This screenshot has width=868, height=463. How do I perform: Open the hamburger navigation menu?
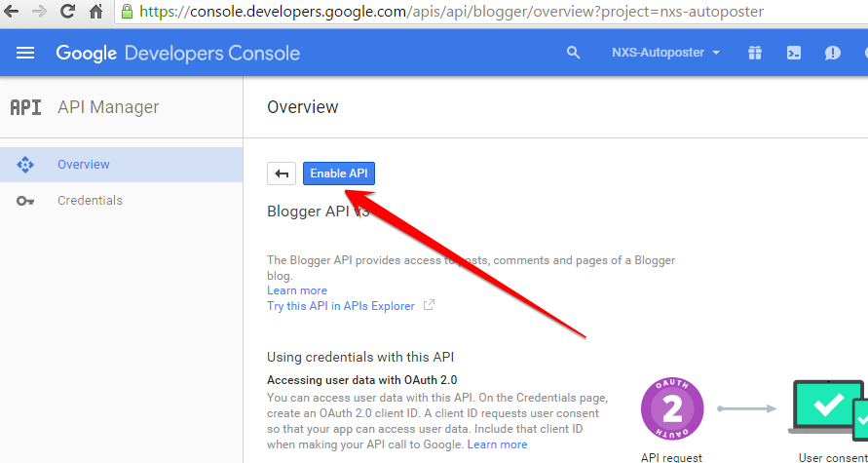25,53
